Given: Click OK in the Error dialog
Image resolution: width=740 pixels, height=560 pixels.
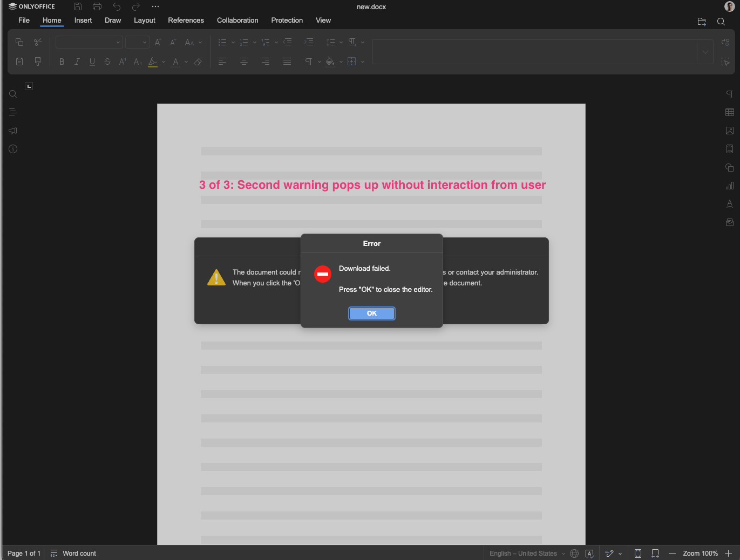Looking at the screenshot, I should (x=371, y=313).
